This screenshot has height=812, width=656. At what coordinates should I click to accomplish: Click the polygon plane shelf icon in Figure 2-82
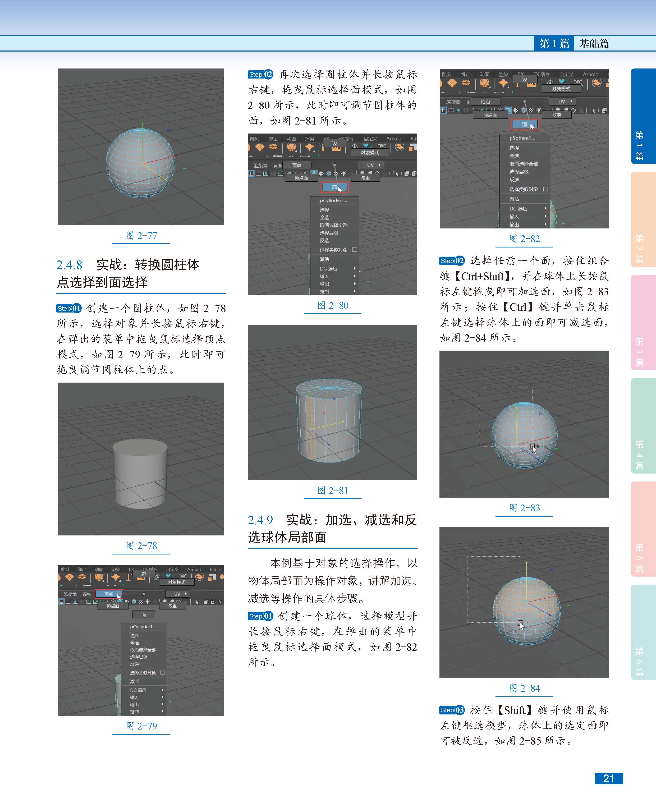point(452,83)
